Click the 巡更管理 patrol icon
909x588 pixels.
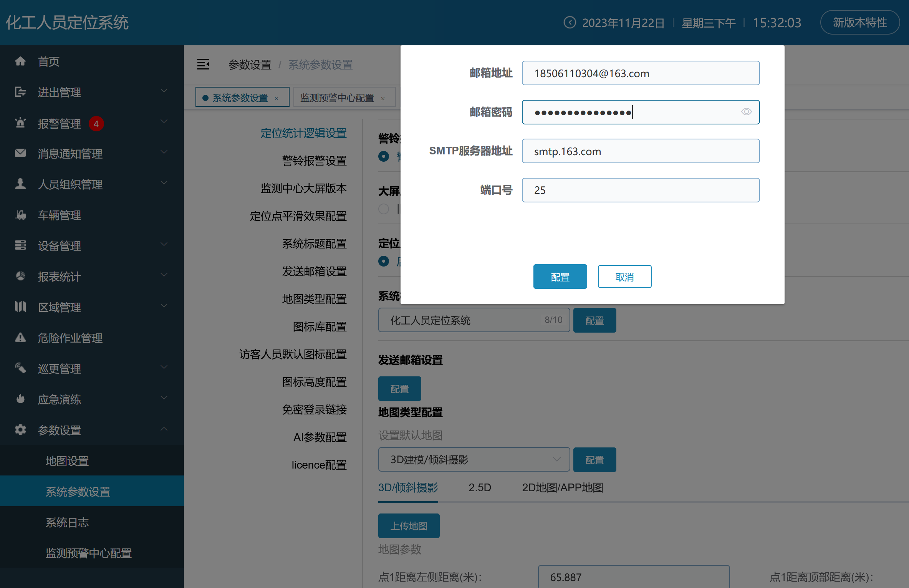click(20, 368)
